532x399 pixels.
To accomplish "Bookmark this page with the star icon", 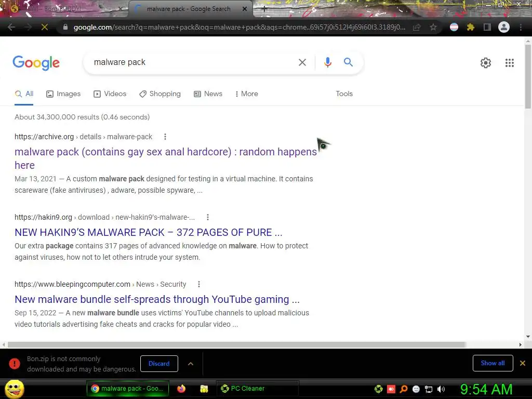I will point(433,27).
